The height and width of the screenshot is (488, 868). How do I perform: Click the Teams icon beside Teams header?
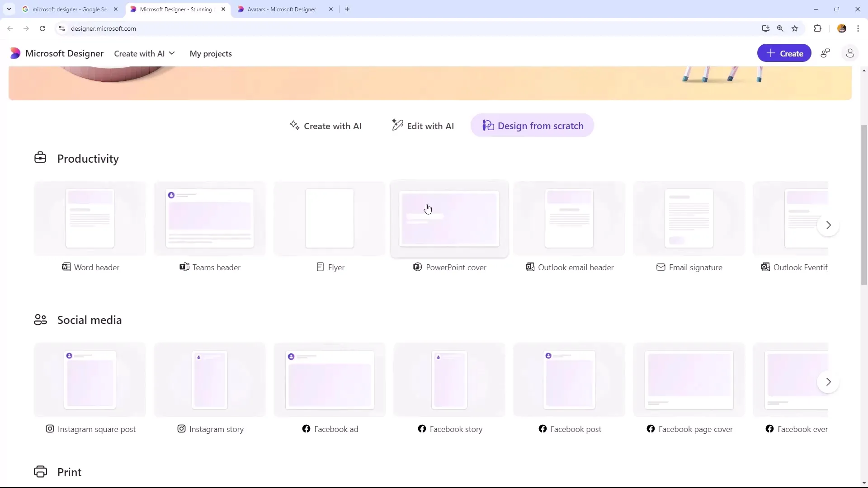click(x=184, y=267)
